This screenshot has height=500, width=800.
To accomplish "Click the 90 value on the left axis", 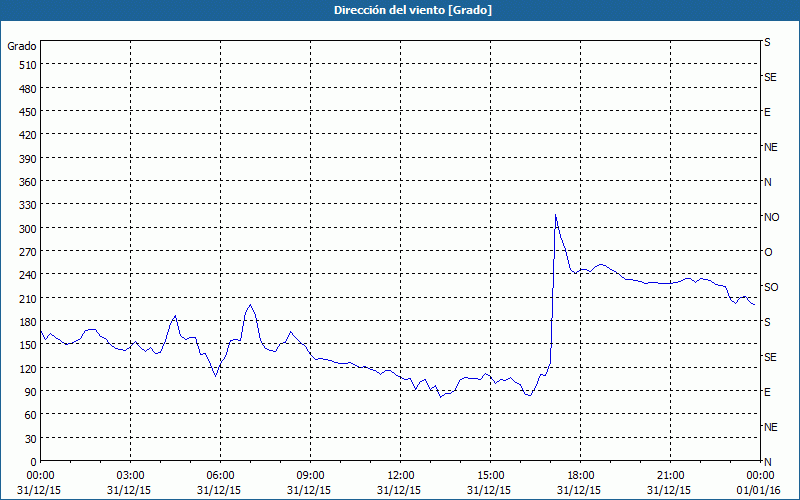I will pos(31,392).
